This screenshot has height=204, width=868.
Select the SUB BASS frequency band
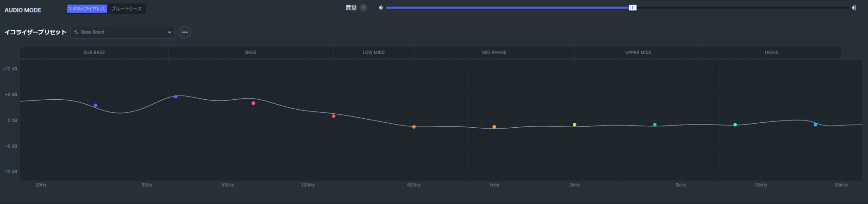pos(94,52)
